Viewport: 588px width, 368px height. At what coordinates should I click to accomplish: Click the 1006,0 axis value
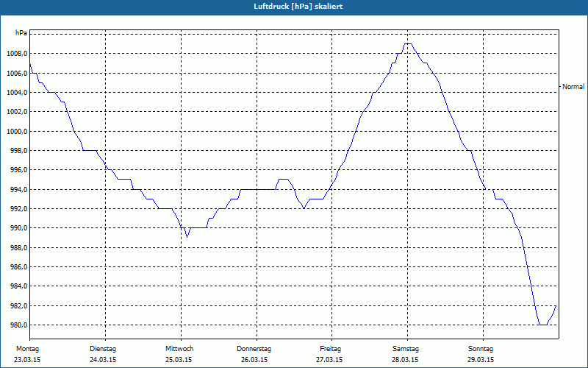coord(17,73)
